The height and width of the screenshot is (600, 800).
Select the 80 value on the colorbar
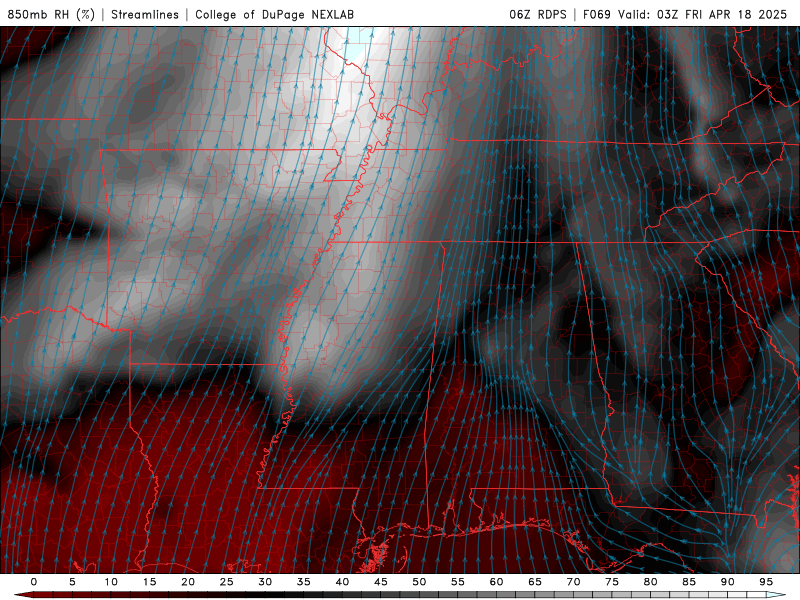coord(650,582)
